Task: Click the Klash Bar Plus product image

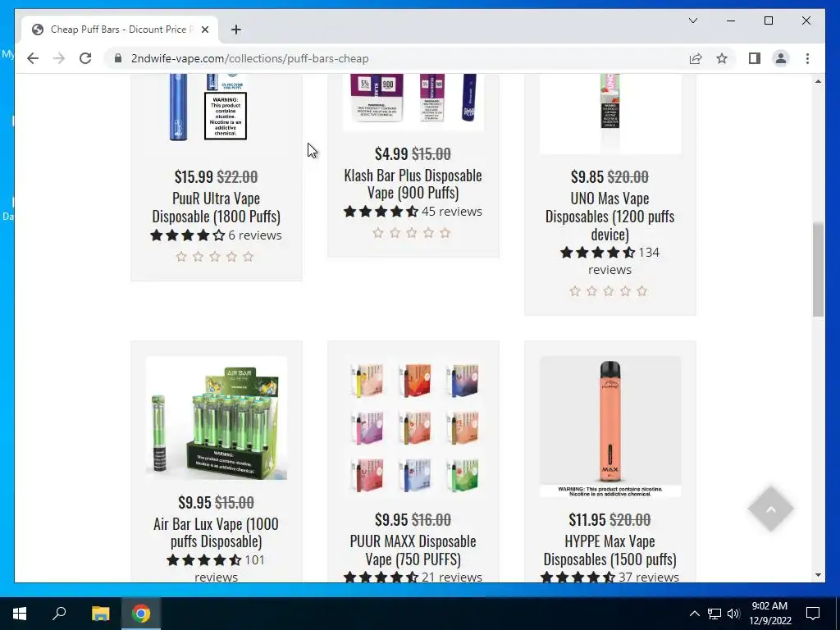Action: pos(413,102)
